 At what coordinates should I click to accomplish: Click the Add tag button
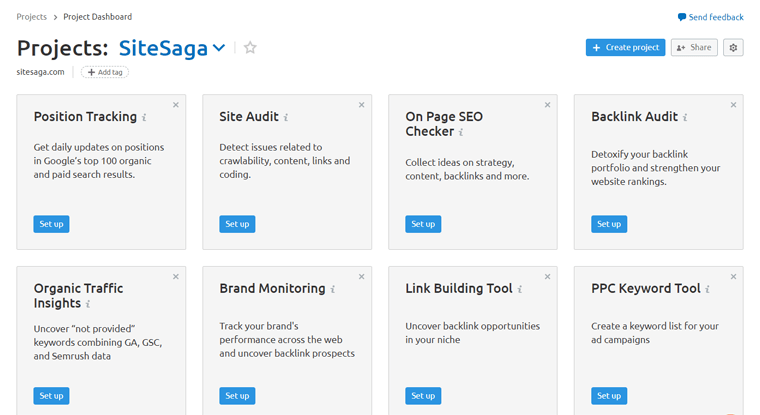tap(105, 72)
